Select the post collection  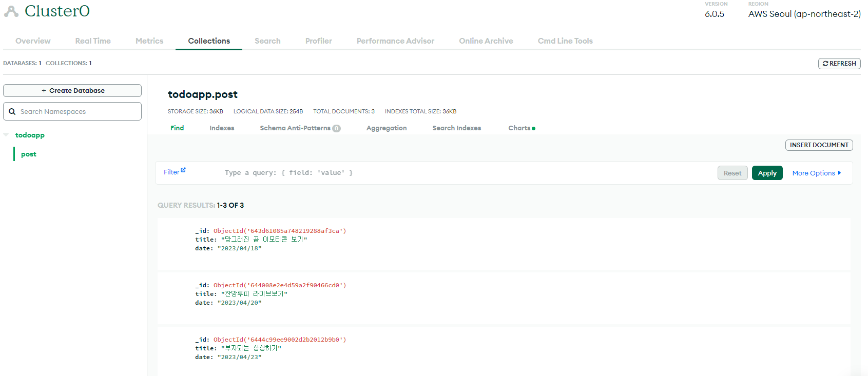pyautogui.click(x=29, y=154)
